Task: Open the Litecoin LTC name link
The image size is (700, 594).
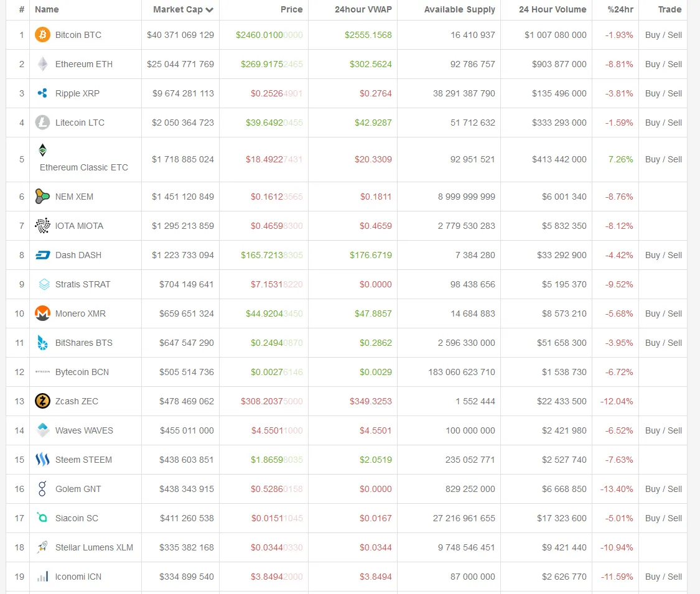Action: point(80,123)
